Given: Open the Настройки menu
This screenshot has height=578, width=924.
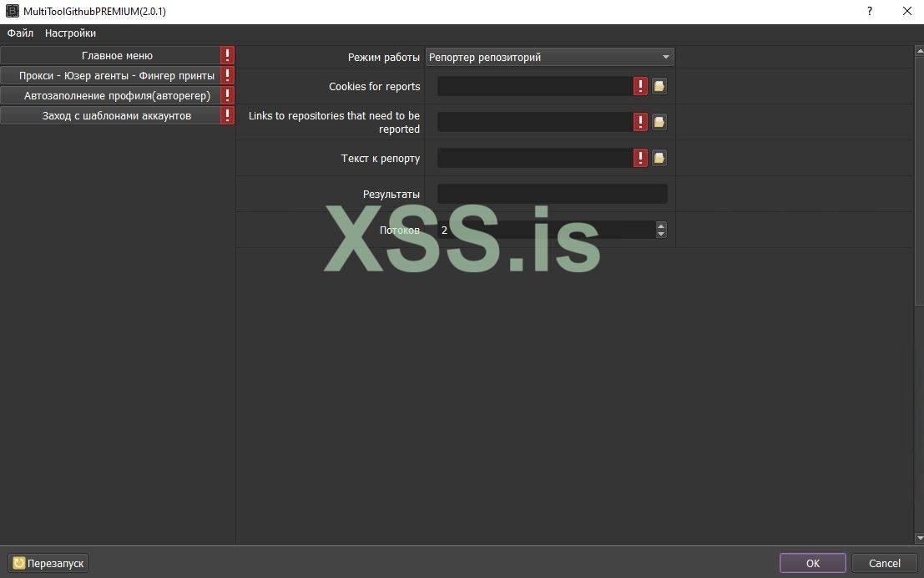Looking at the screenshot, I should pos(71,33).
